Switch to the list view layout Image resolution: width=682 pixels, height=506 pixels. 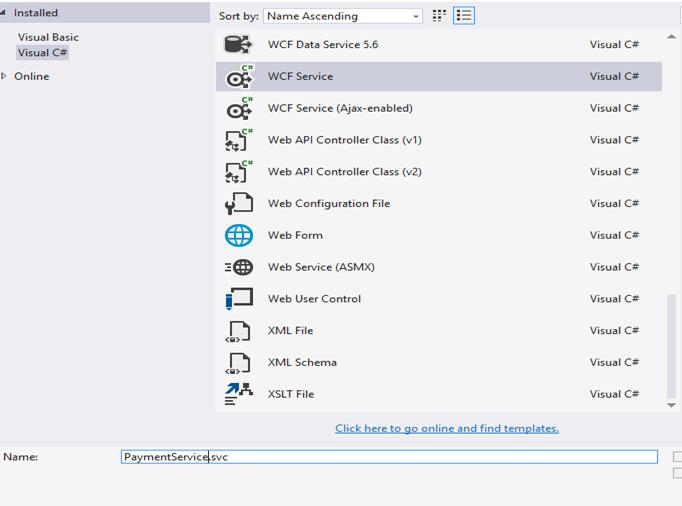(x=463, y=16)
